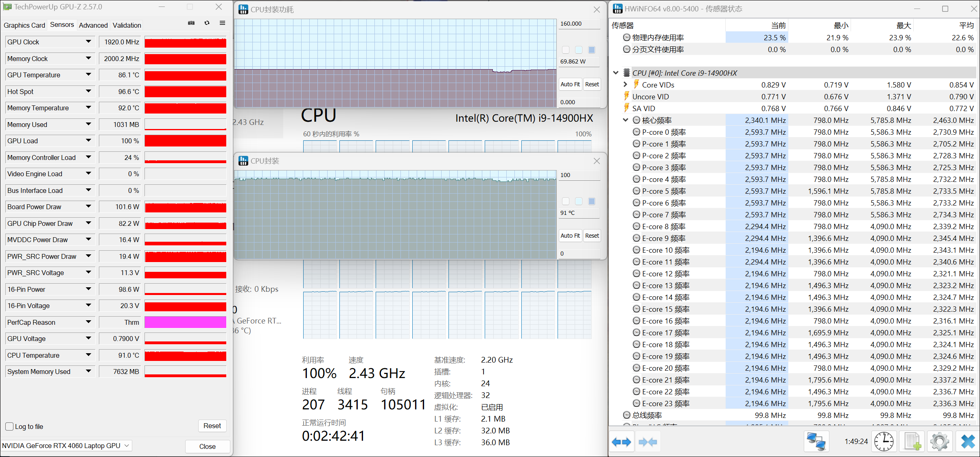Click Auto Fit in CPU封装功耗 graph window
The image size is (980, 457).
click(x=570, y=84)
